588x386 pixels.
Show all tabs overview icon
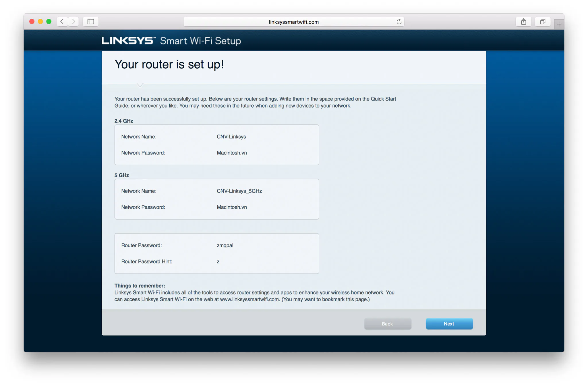point(542,22)
